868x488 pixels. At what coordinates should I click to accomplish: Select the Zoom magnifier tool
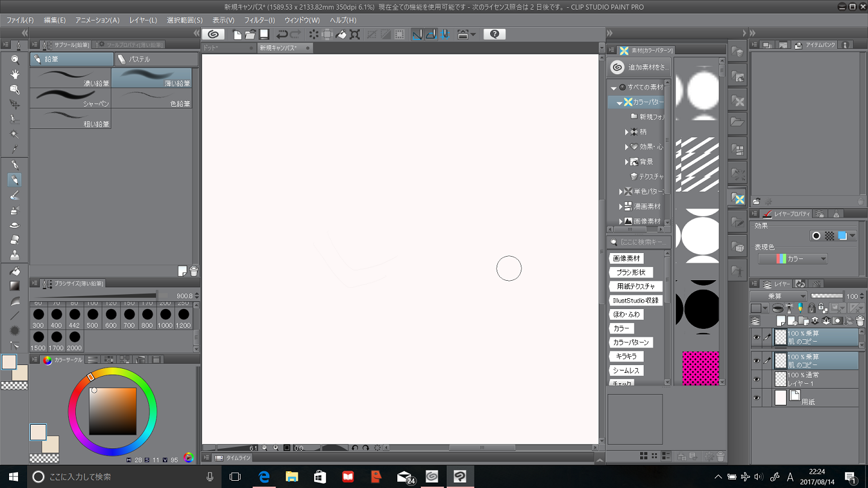coord(15,60)
